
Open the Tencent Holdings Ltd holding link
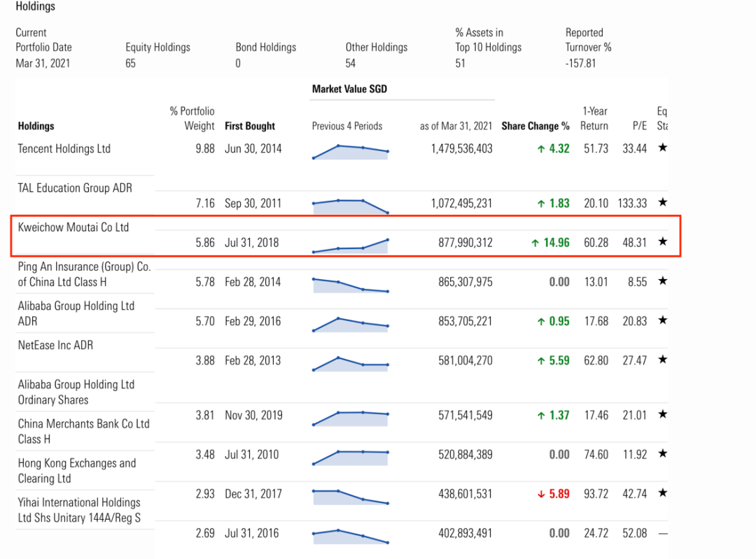coord(64,148)
